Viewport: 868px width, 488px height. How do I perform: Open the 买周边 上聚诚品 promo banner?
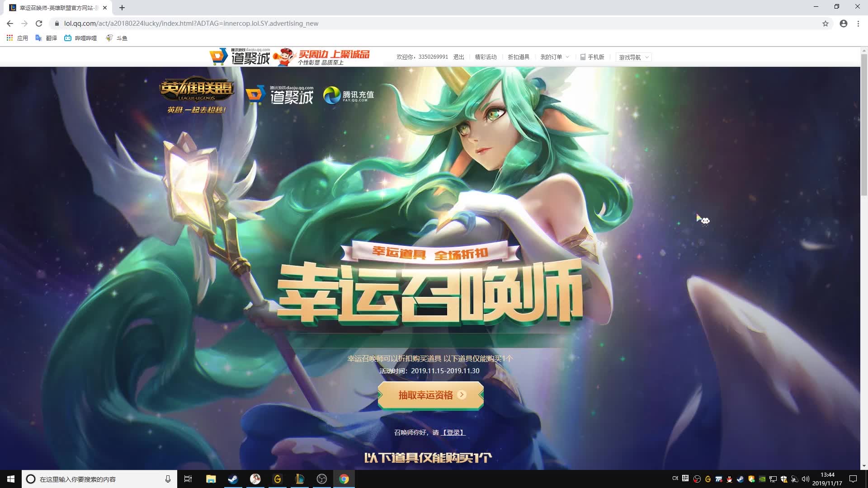pos(322,57)
